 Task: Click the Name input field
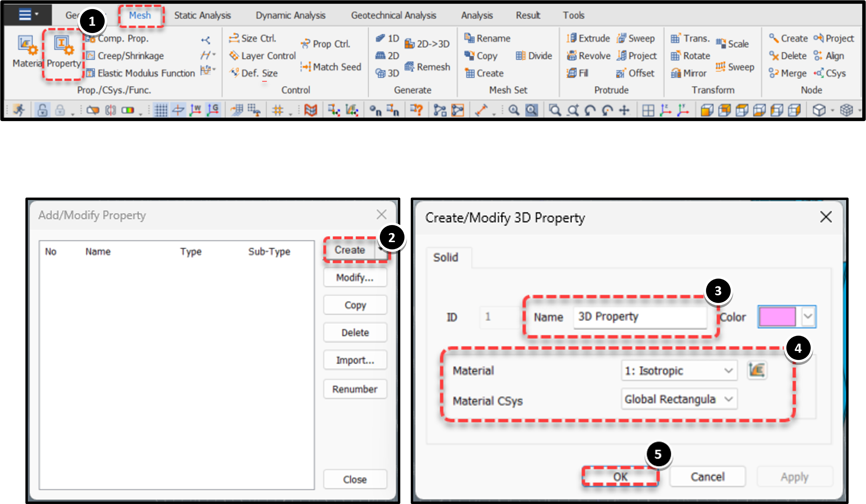(639, 317)
